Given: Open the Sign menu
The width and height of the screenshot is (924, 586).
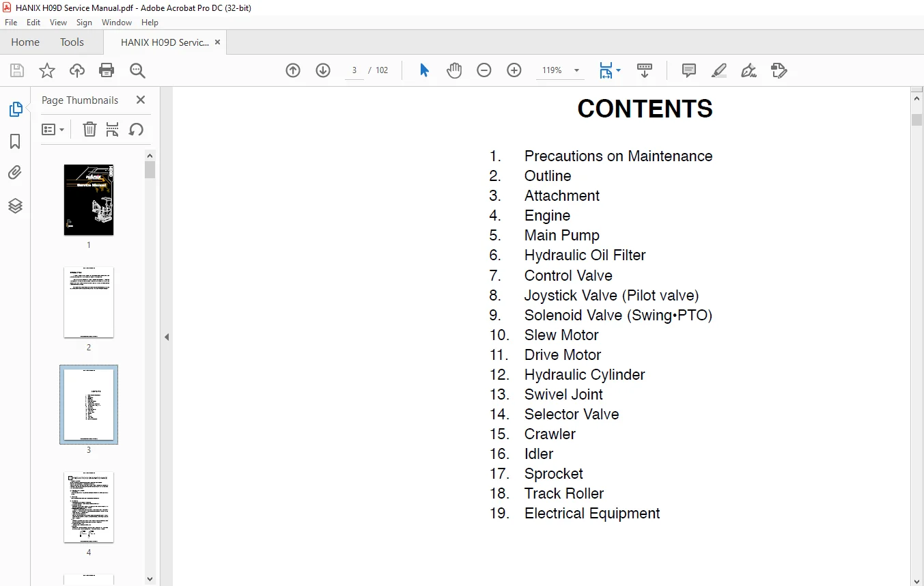Looking at the screenshot, I should point(84,23).
